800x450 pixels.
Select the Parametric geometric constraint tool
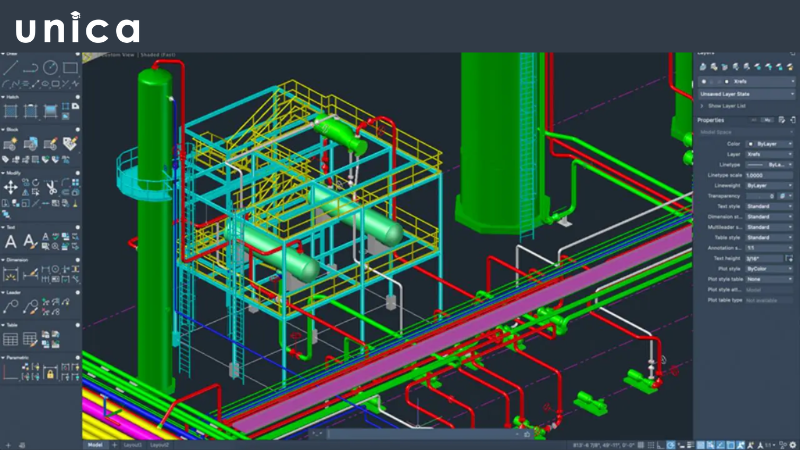[x=11, y=373]
